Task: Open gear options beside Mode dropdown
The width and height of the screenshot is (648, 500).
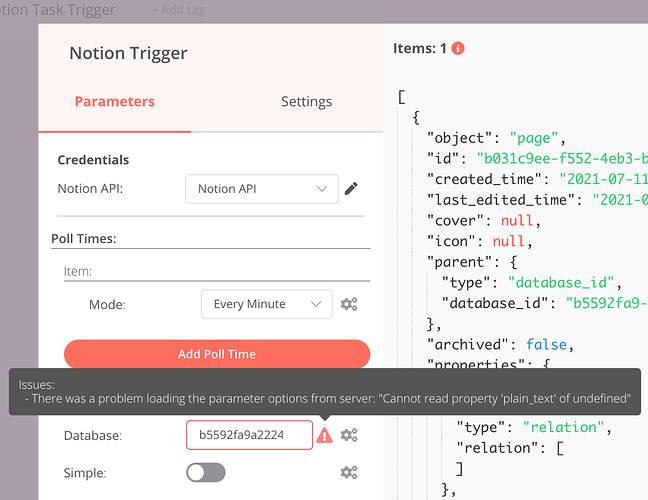Action: coord(349,304)
